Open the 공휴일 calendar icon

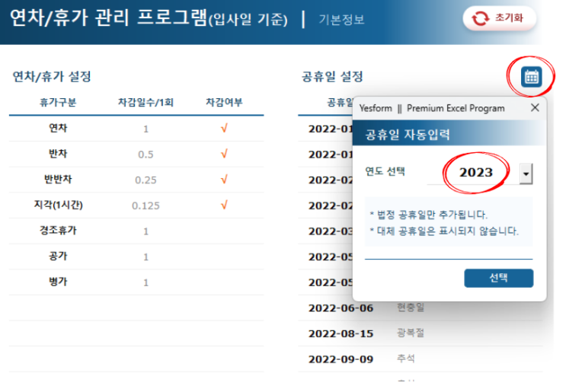[x=532, y=77]
